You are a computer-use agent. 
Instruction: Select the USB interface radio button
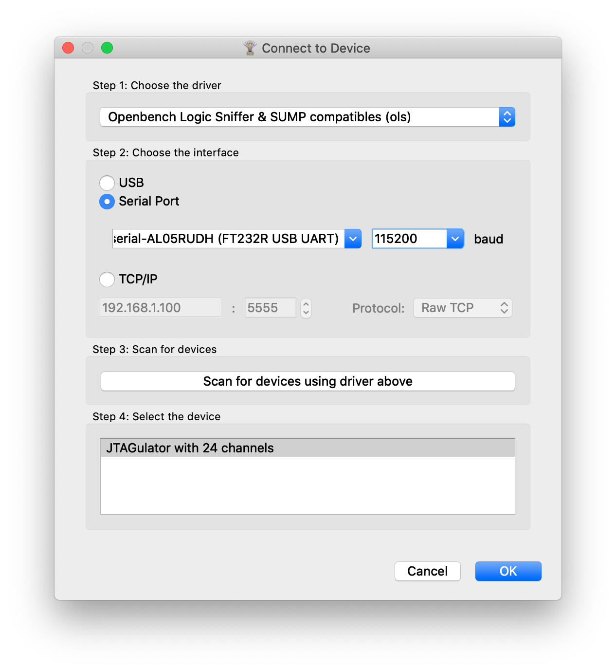107,183
